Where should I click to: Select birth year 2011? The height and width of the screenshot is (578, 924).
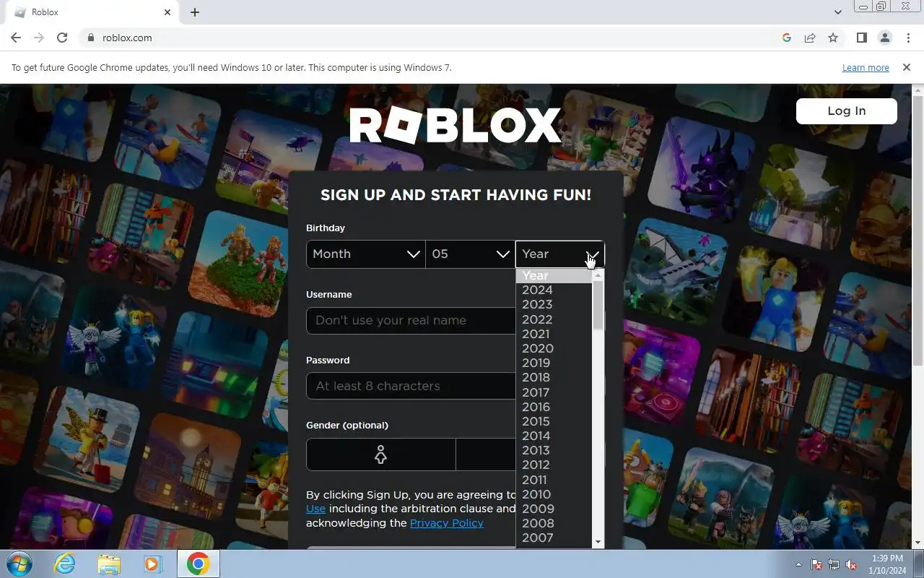click(554, 480)
